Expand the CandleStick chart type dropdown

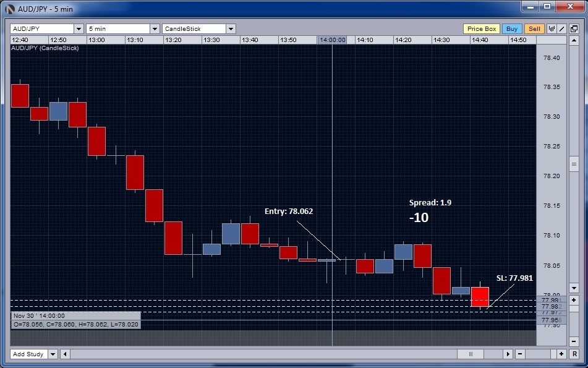pyautogui.click(x=231, y=29)
